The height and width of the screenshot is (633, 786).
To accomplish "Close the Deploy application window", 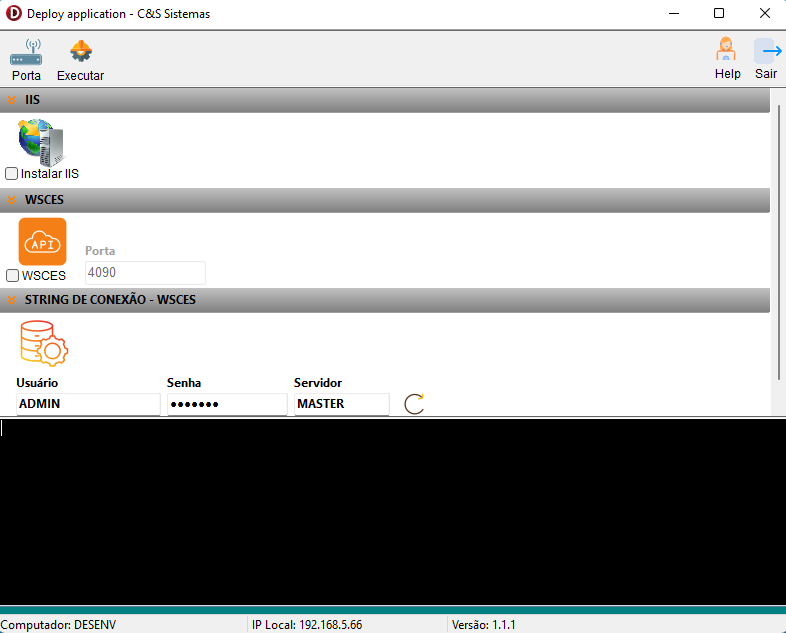I will click(x=764, y=14).
